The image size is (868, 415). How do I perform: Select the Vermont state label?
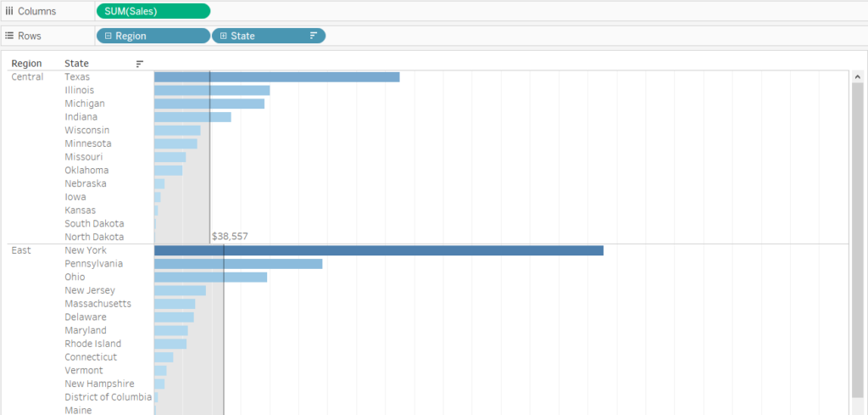84,370
